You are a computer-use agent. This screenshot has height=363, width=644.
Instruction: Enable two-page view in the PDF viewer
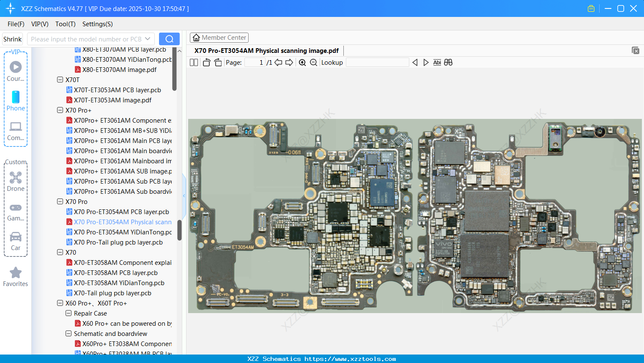(x=193, y=62)
